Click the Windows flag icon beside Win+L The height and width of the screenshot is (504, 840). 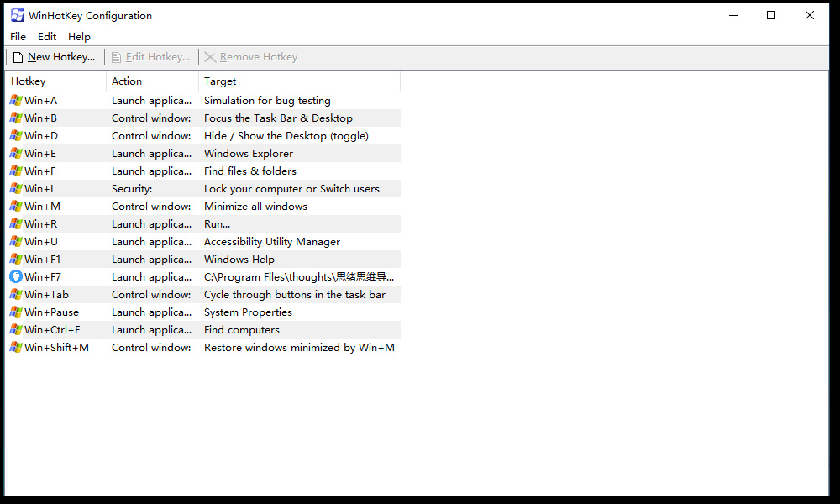[x=16, y=188]
